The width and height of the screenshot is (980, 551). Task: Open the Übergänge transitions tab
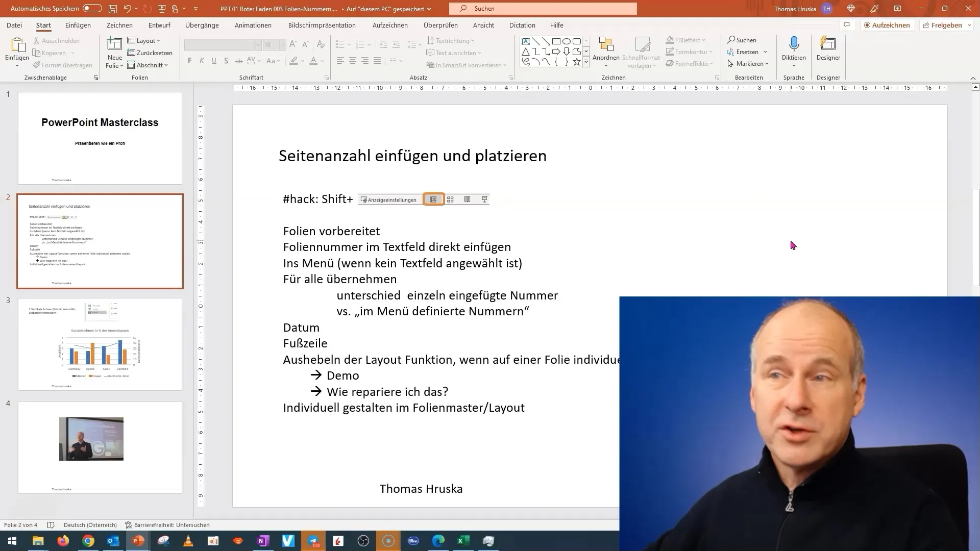point(202,25)
